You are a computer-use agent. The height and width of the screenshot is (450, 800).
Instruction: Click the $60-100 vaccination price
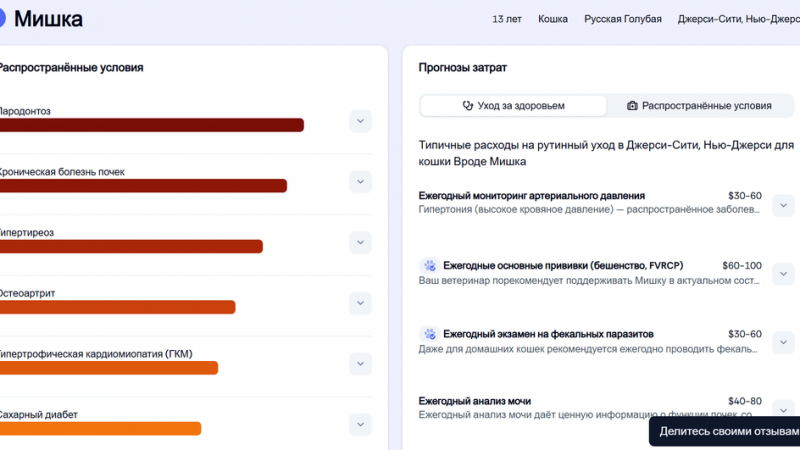(742, 266)
